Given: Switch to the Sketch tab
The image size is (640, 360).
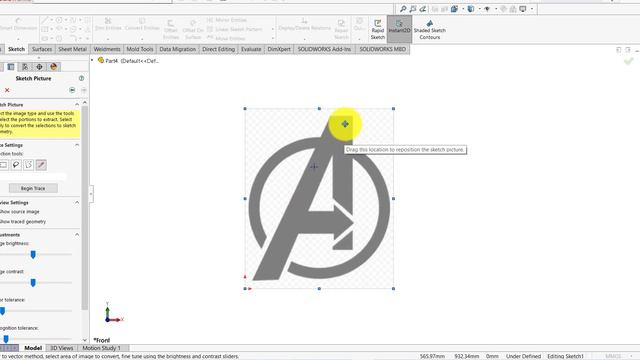Looking at the screenshot, I should pos(16,49).
